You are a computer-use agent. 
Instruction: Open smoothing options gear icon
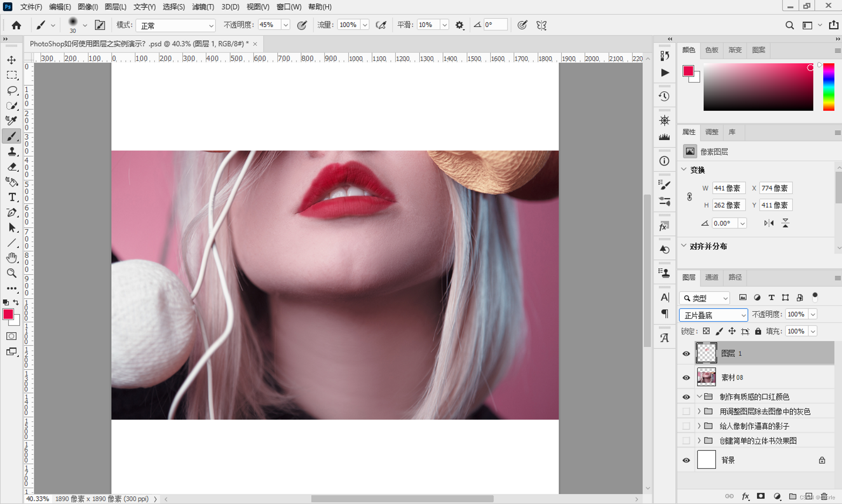point(459,25)
